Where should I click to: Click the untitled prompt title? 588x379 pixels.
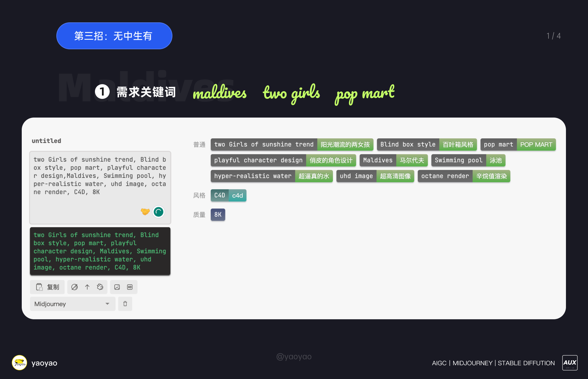coord(47,141)
